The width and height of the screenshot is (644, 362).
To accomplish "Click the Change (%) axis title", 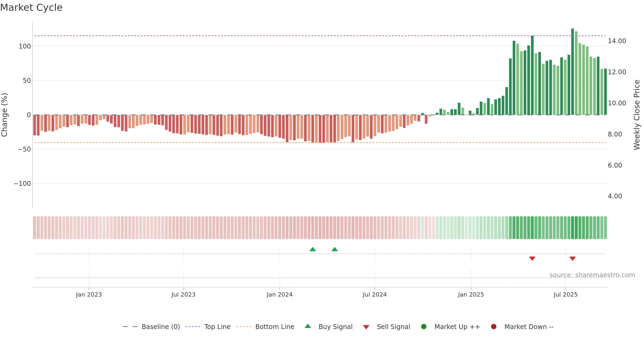I will pyautogui.click(x=4, y=115).
